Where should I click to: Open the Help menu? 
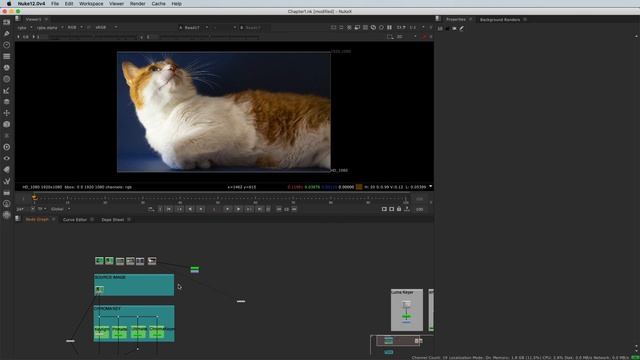(x=176, y=4)
